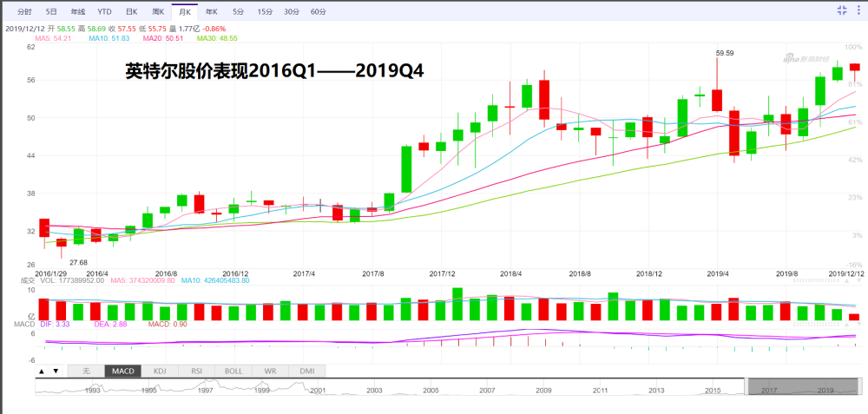Switch the indicator to KDJ
This screenshot has width=868, height=414.
[160, 371]
